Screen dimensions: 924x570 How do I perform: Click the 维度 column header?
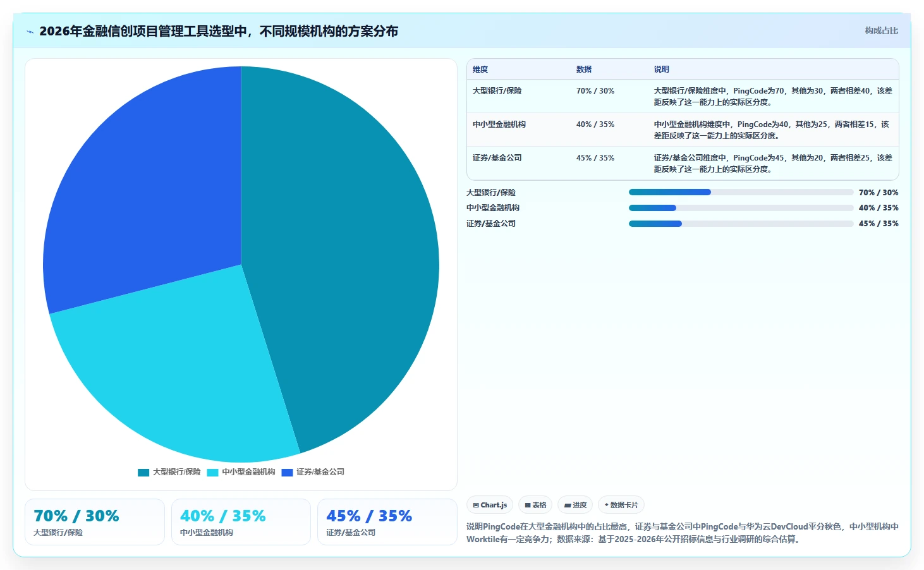click(480, 70)
